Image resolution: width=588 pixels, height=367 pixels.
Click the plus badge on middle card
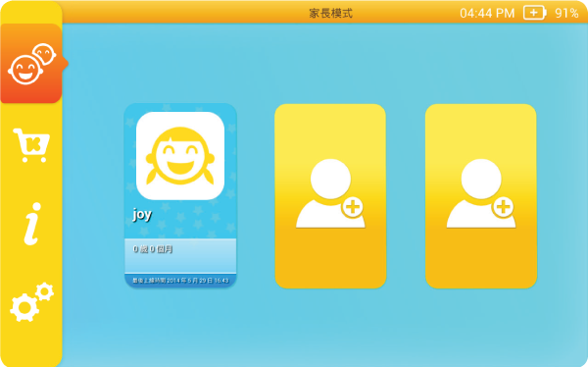[353, 207]
